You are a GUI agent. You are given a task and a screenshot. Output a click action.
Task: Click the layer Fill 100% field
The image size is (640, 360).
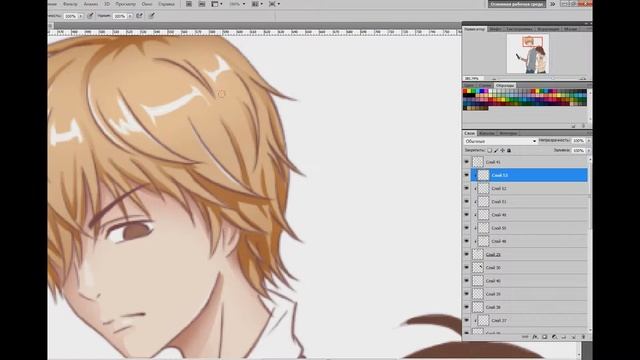pyautogui.click(x=578, y=151)
